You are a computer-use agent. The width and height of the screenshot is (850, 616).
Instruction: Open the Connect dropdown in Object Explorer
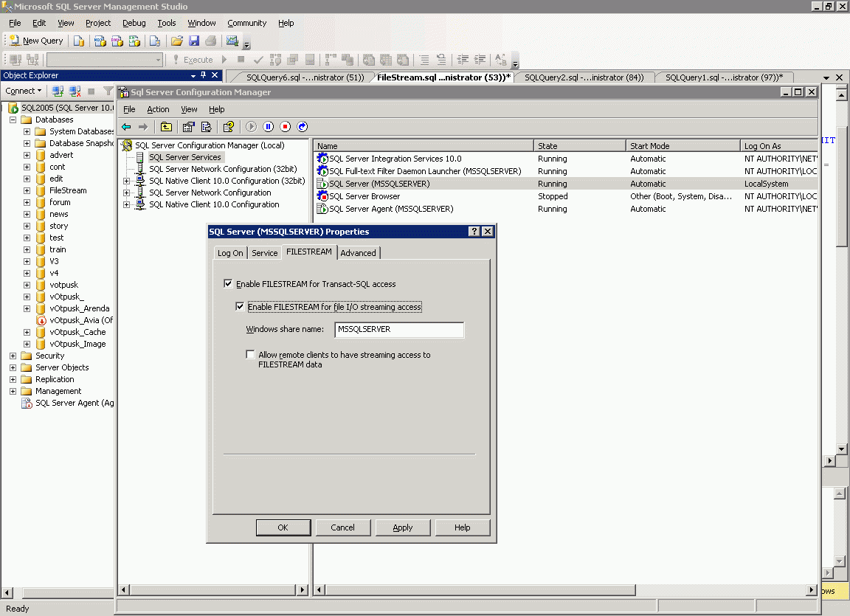pos(24,91)
